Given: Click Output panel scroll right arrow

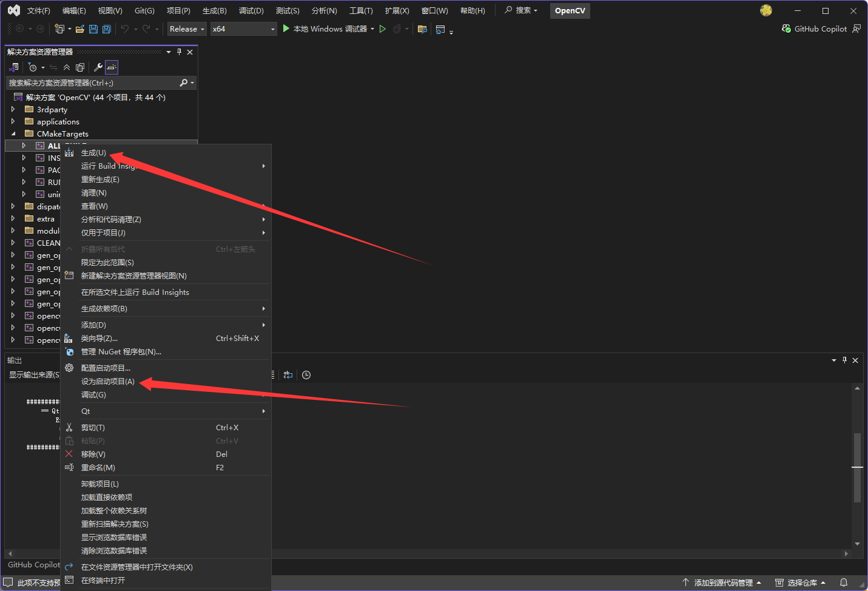Looking at the screenshot, I should click(x=846, y=553).
